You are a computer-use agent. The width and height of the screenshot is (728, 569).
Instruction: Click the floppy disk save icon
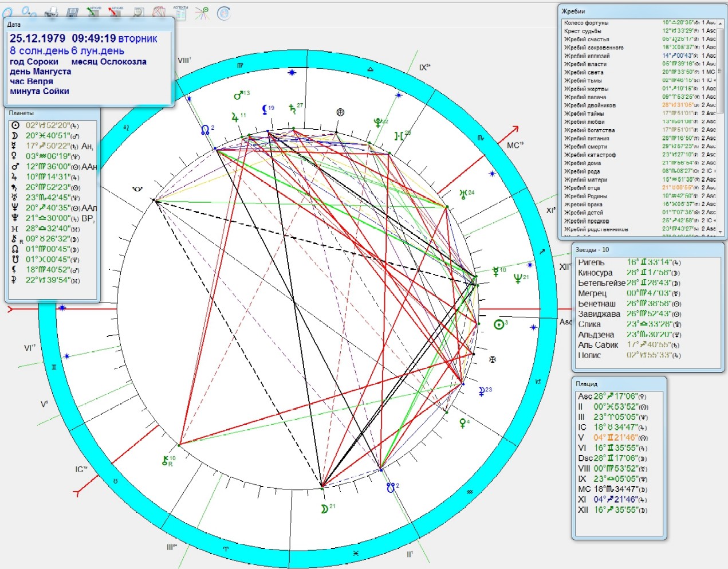click(72, 13)
